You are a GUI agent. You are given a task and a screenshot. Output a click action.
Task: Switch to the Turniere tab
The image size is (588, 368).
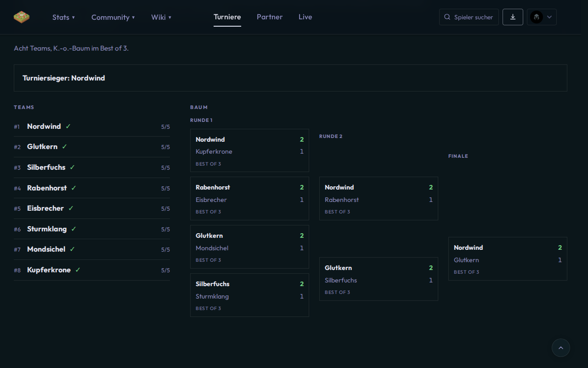coord(227,17)
